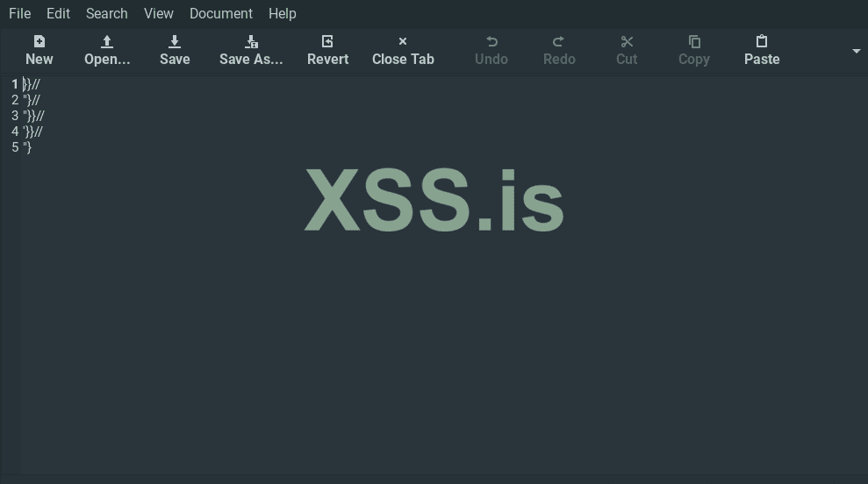The width and height of the screenshot is (868, 484).
Task: Click the Redo toolbar icon
Action: 558,41
